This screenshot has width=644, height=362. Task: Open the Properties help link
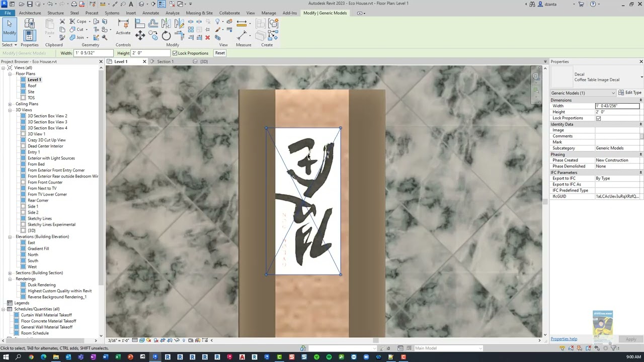coord(564,339)
